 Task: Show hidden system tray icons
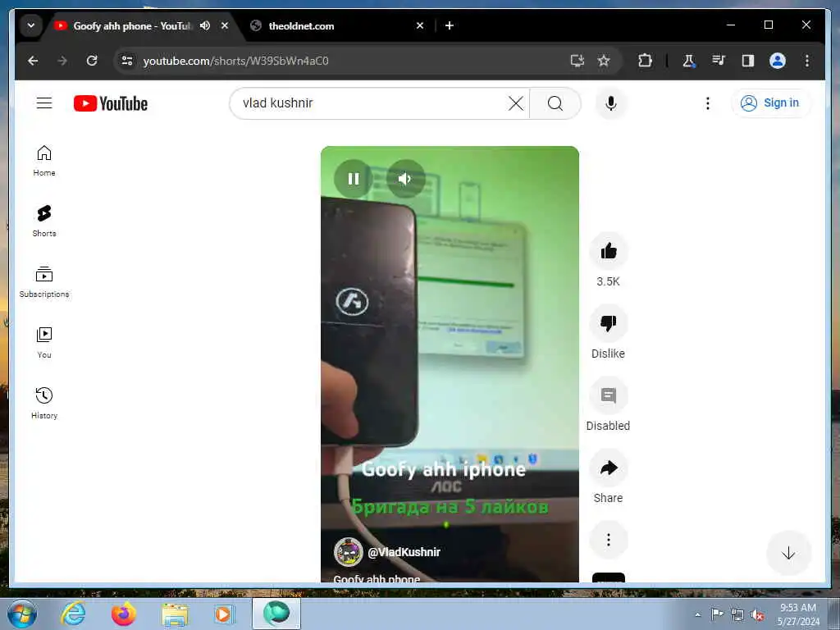coord(697,614)
